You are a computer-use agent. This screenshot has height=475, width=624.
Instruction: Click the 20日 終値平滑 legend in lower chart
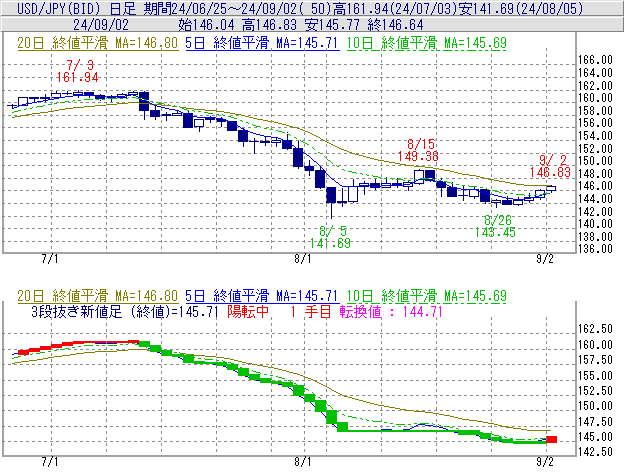pos(98,296)
